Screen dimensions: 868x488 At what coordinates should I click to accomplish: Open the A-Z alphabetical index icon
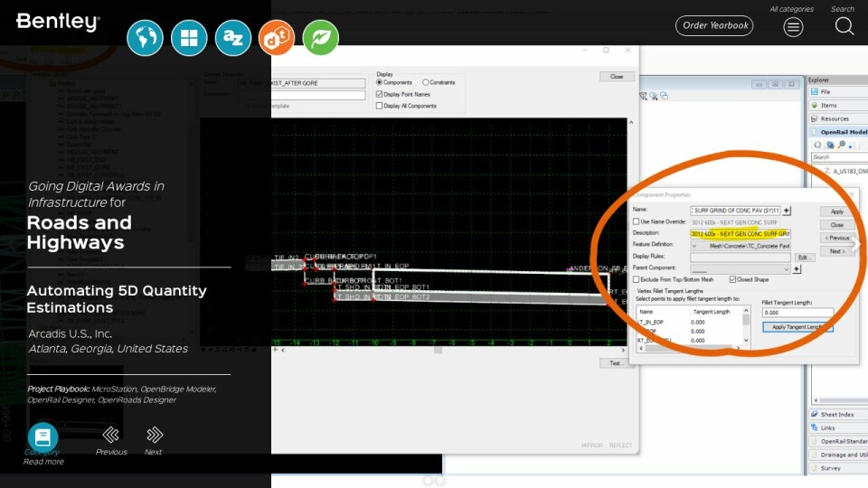pos(233,38)
